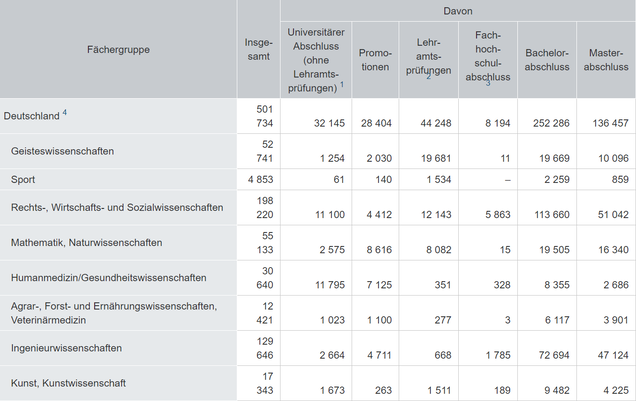Select the Geisteswissenschaften row label
The image size is (636, 401).
(62, 151)
